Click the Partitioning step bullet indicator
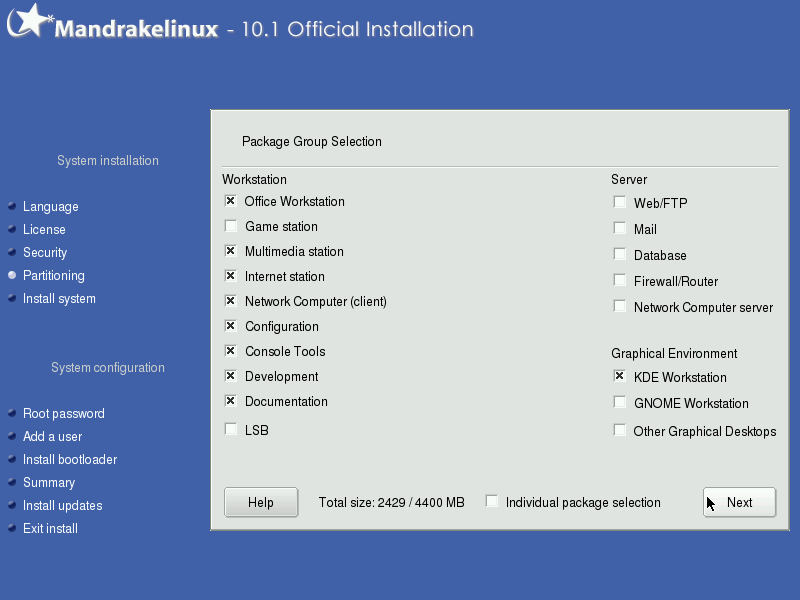Viewport: 800px width, 600px height. (x=12, y=275)
